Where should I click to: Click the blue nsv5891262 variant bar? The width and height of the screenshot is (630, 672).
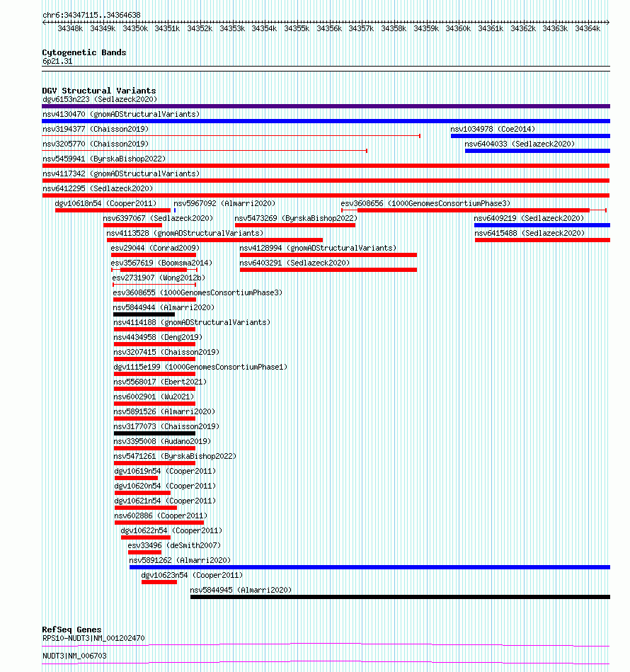[370, 567]
